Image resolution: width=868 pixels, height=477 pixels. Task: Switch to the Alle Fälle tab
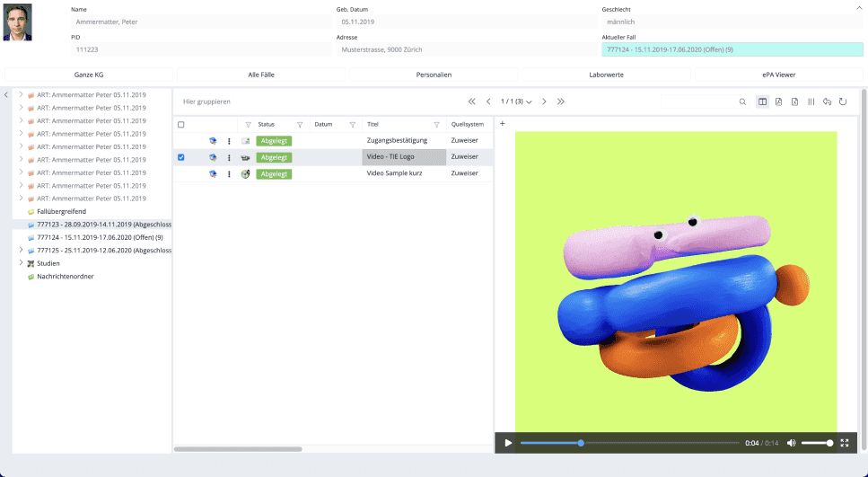pos(261,75)
